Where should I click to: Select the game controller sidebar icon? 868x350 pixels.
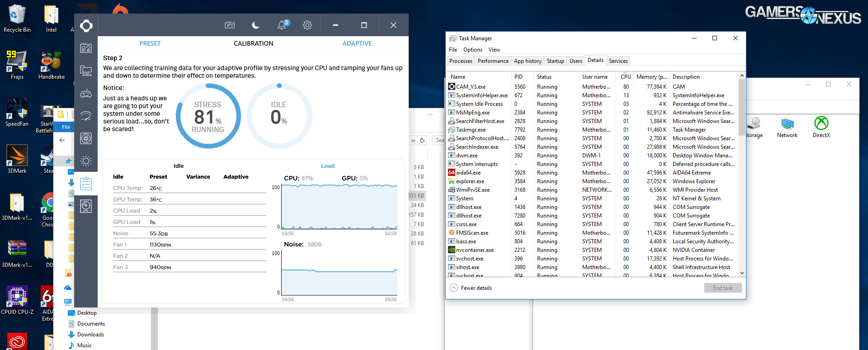[x=86, y=94]
